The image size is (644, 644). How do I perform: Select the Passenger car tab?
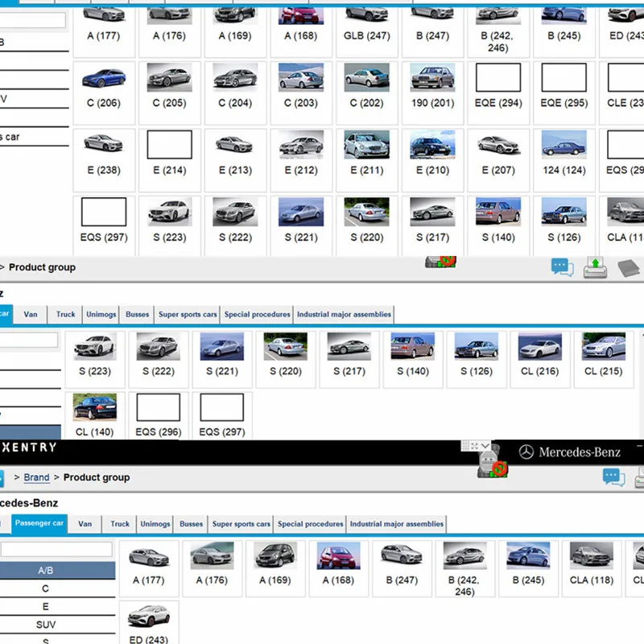click(39, 523)
